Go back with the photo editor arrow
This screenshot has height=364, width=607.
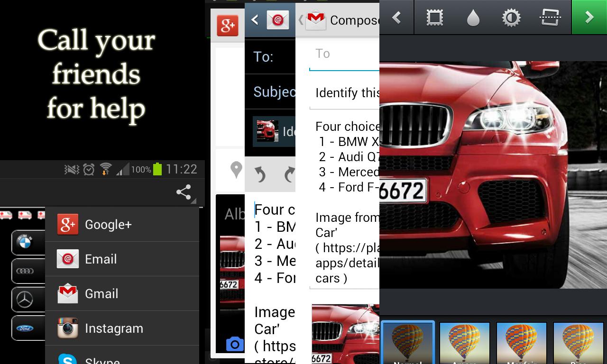point(397,18)
